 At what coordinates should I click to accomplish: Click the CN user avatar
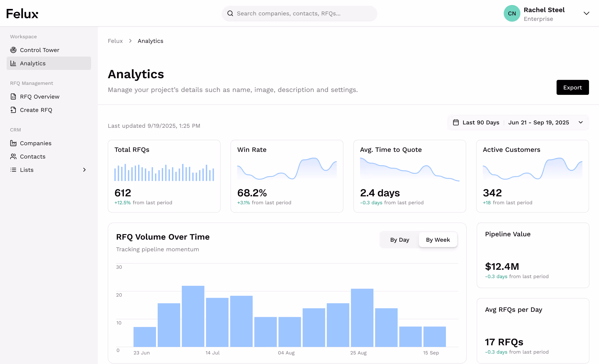pyautogui.click(x=512, y=13)
